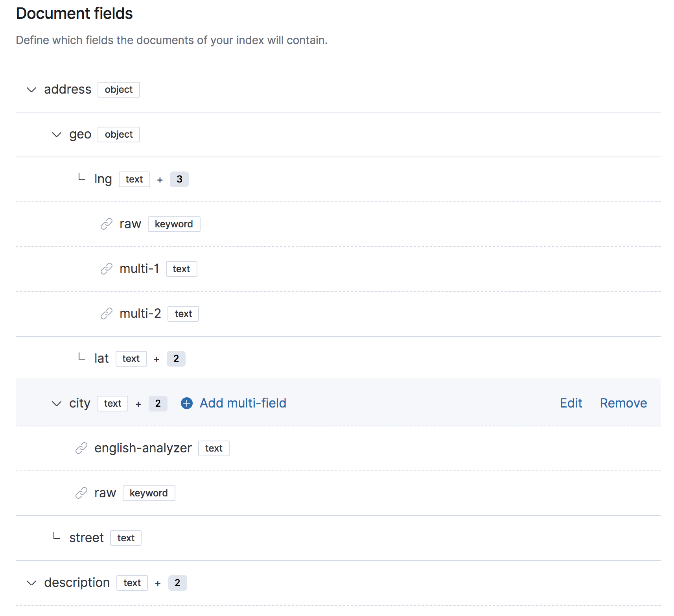Viewport: 674px width, 616px height.
Task: Select the lng field name
Action: pyautogui.click(x=103, y=179)
